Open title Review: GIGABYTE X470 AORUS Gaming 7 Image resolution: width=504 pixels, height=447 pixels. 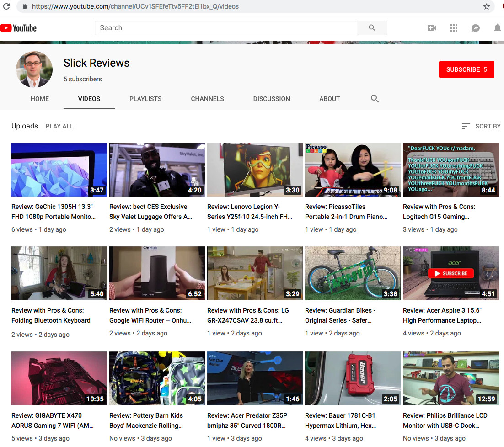[53, 420]
